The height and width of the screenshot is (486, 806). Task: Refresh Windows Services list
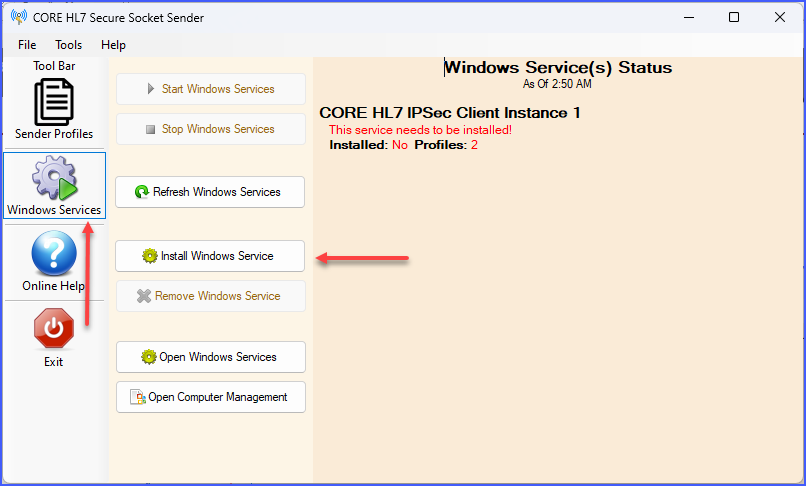[210, 192]
